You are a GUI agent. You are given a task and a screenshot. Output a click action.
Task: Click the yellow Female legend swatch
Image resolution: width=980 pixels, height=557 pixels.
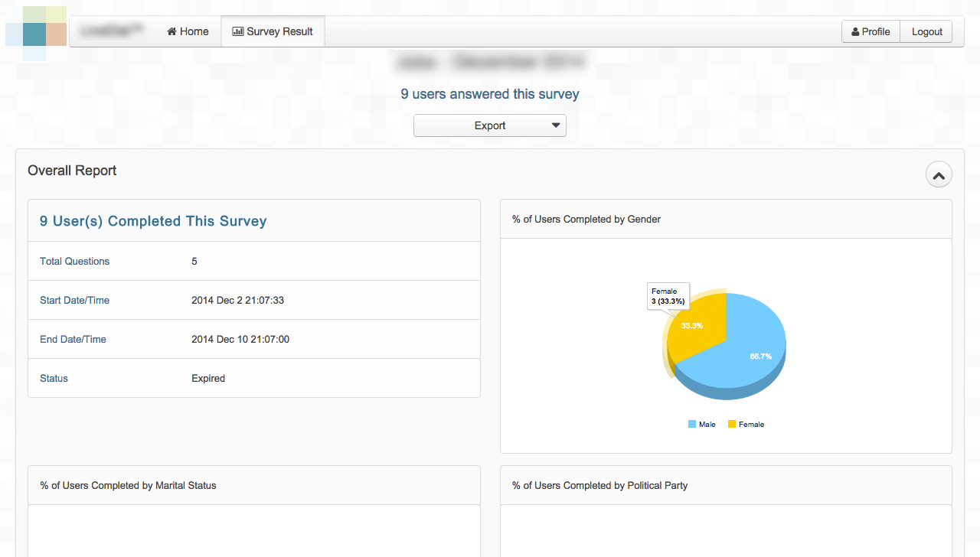(732, 424)
